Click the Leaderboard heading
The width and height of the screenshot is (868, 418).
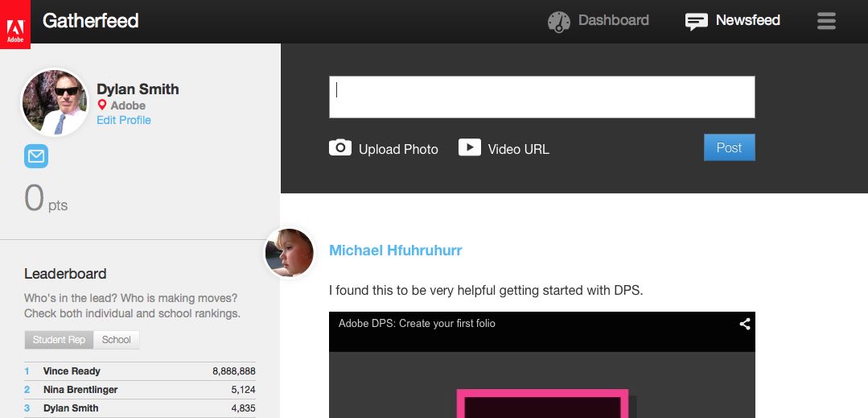[65, 274]
